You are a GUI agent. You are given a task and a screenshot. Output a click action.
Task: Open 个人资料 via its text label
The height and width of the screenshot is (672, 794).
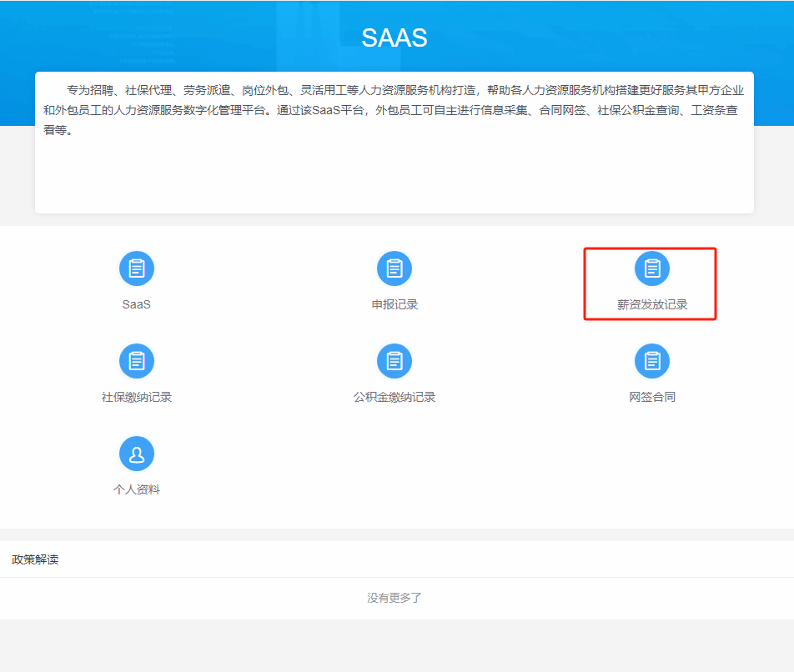coord(137,489)
